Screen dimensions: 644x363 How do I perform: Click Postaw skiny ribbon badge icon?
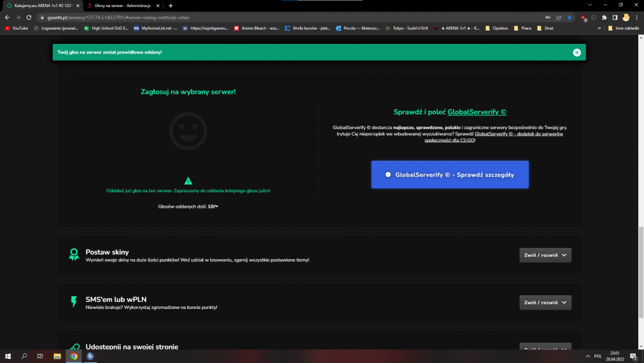(x=74, y=255)
